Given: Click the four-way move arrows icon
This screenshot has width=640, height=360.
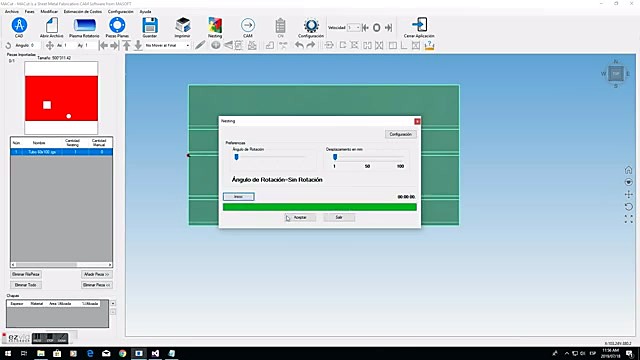Looking at the screenshot, I should tap(49, 45).
